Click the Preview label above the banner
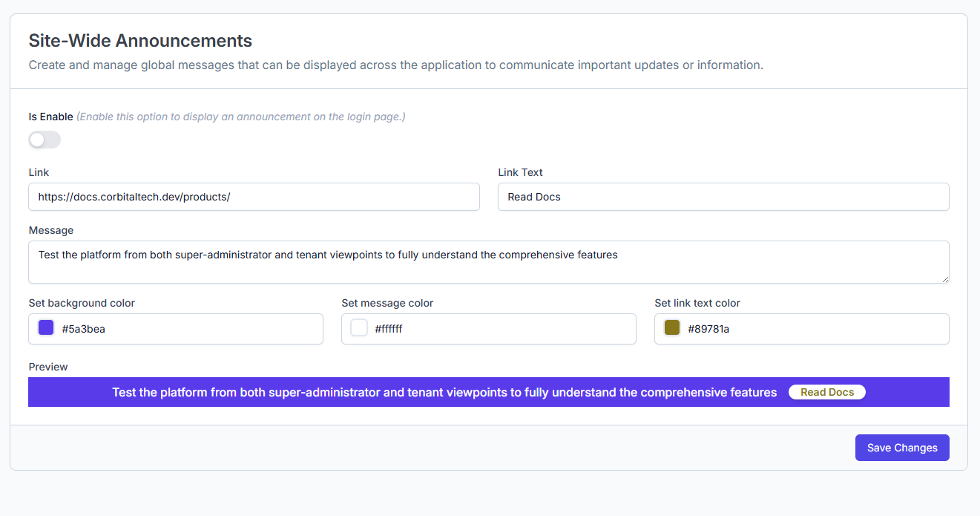 tap(48, 367)
